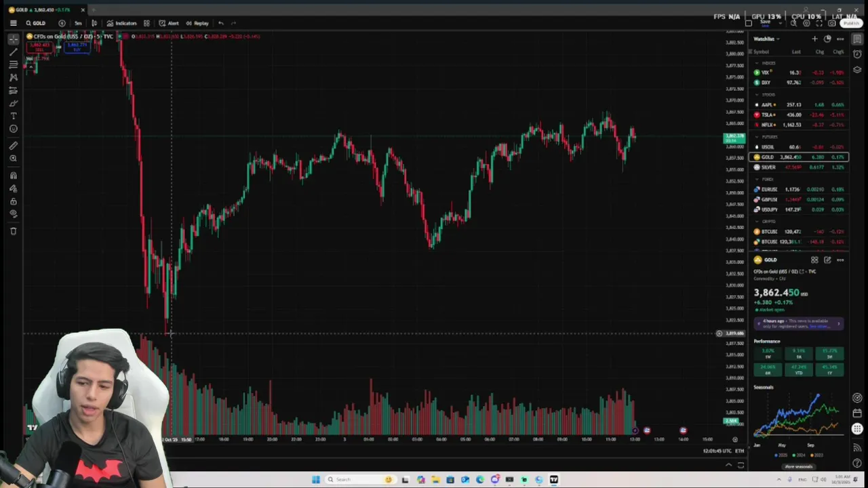Select the brush drawing tool
868x488 pixels.
coord(13,104)
